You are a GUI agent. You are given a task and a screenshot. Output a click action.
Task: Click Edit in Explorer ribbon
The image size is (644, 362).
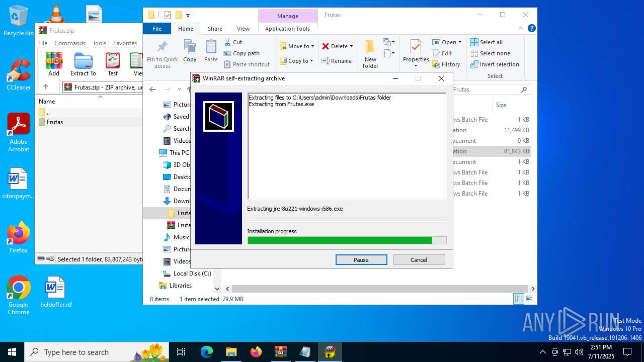[x=442, y=53]
